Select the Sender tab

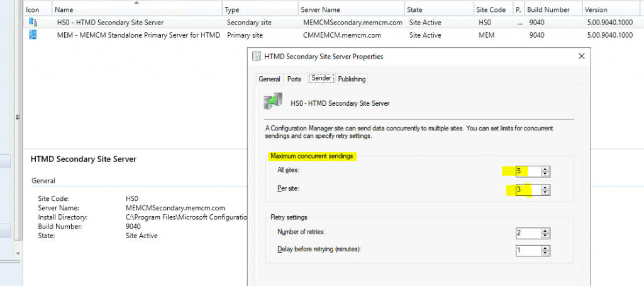[x=321, y=78]
